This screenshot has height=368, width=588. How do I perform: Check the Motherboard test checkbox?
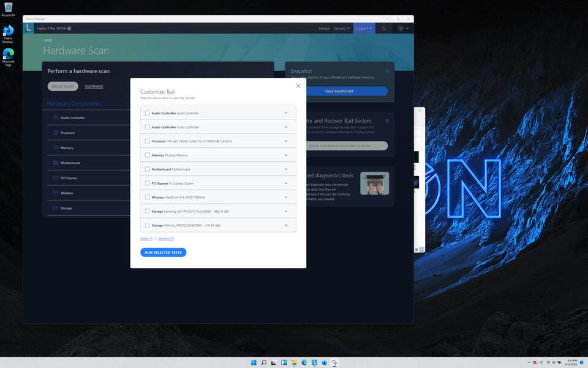click(x=148, y=169)
